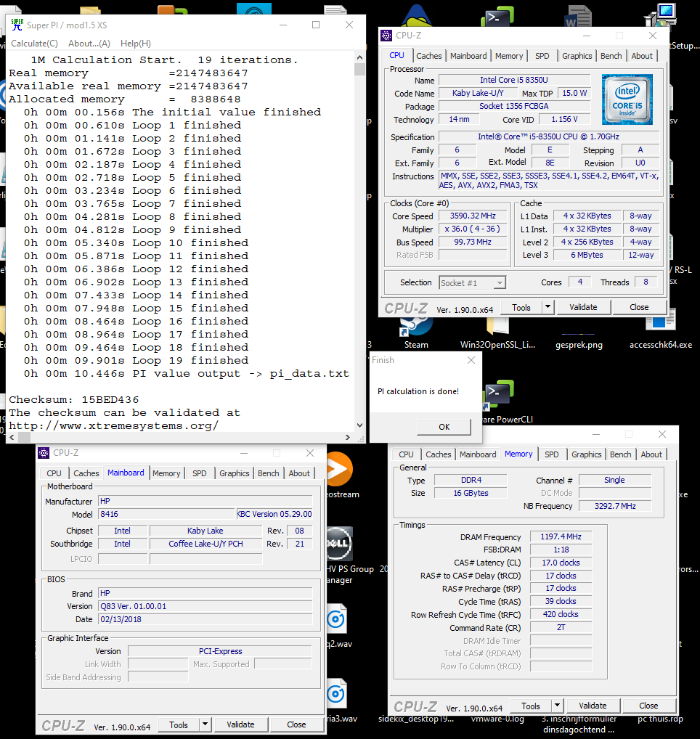This screenshot has width=700, height=739.
Task: Click Model field showing 8416
Action: click(x=166, y=514)
